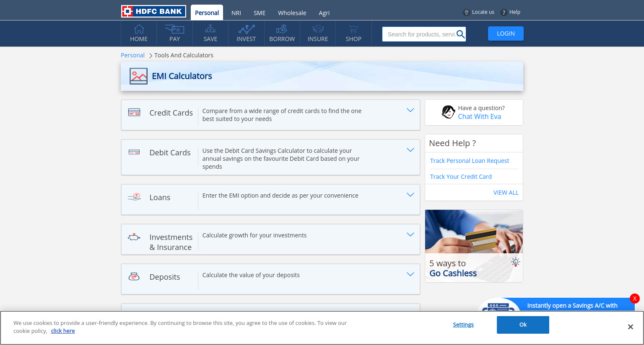Screen dimensions: 644x345
Task: Accept cookies with the Ok button
Action: (523, 325)
